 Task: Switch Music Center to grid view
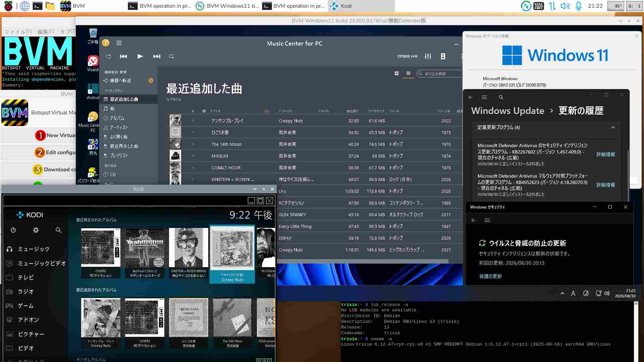click(x=396, y=73)
